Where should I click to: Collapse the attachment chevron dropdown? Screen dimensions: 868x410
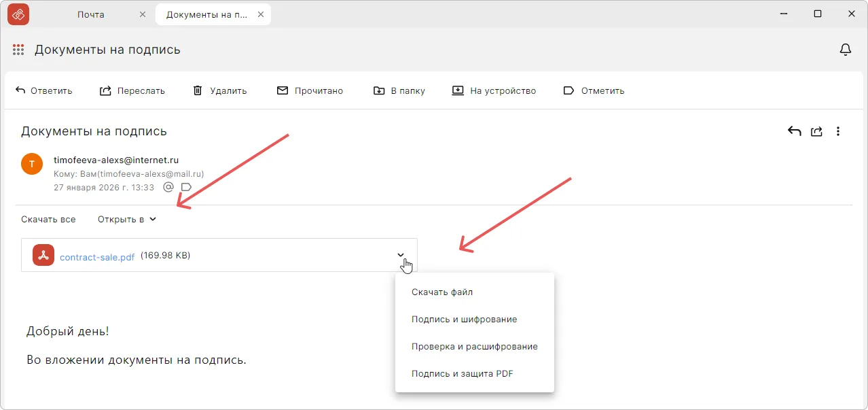(401, 255)
